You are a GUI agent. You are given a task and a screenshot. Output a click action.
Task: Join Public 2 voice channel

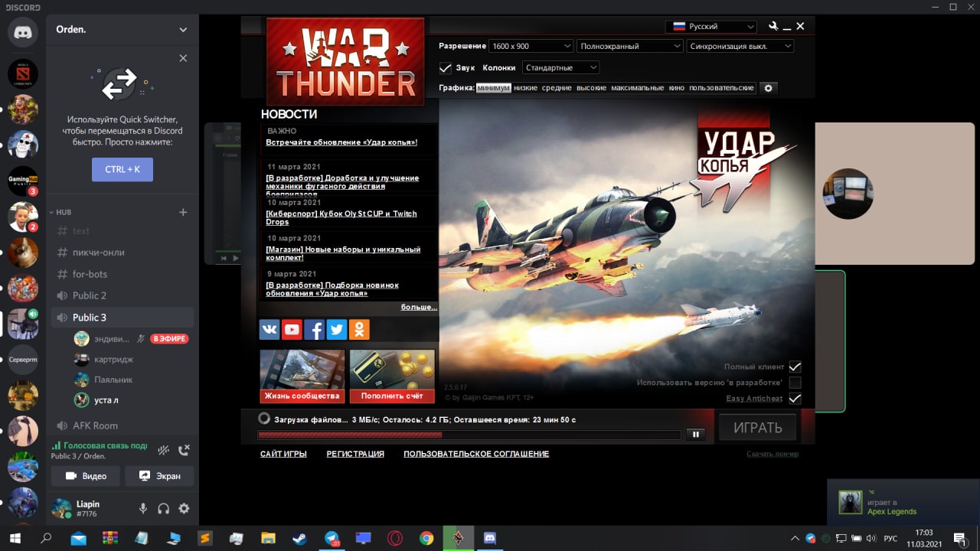click(122, 295)
